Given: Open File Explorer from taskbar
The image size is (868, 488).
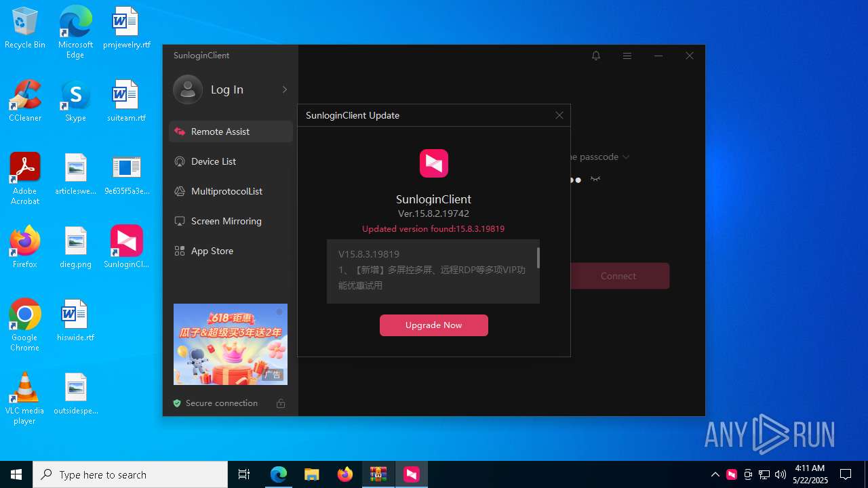Looking at the screenshot, I should [x=312, y=474].
